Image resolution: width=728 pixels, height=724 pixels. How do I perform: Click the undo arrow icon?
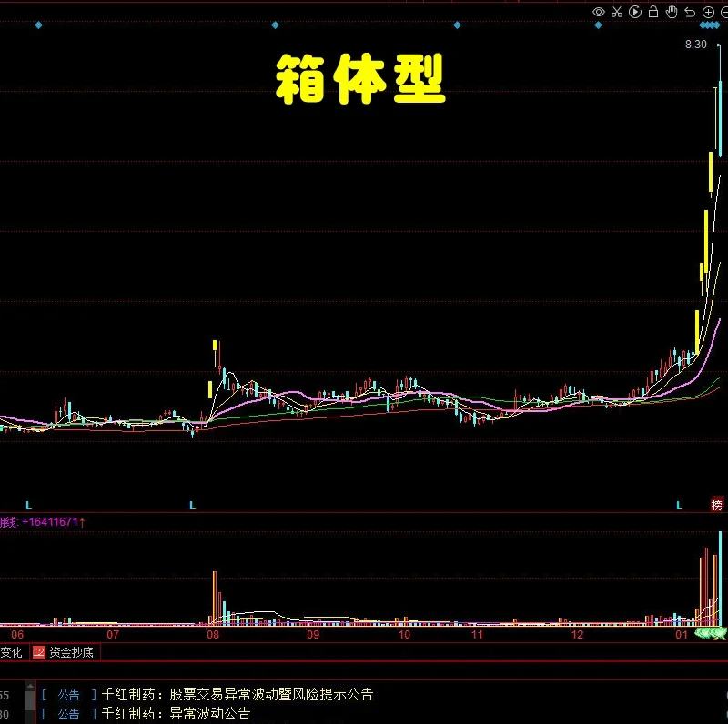[690, 12]
